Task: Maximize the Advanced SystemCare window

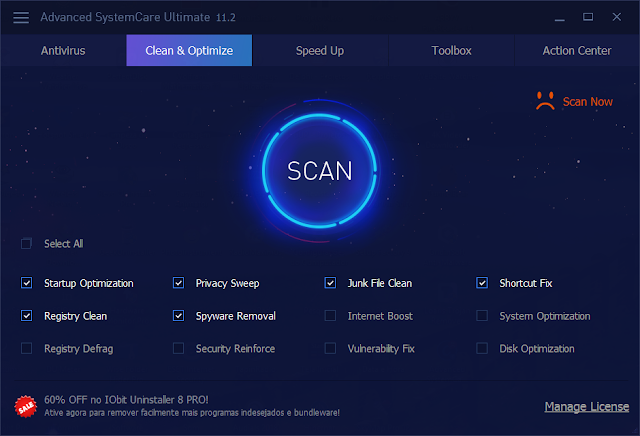Action: [588, 17]
